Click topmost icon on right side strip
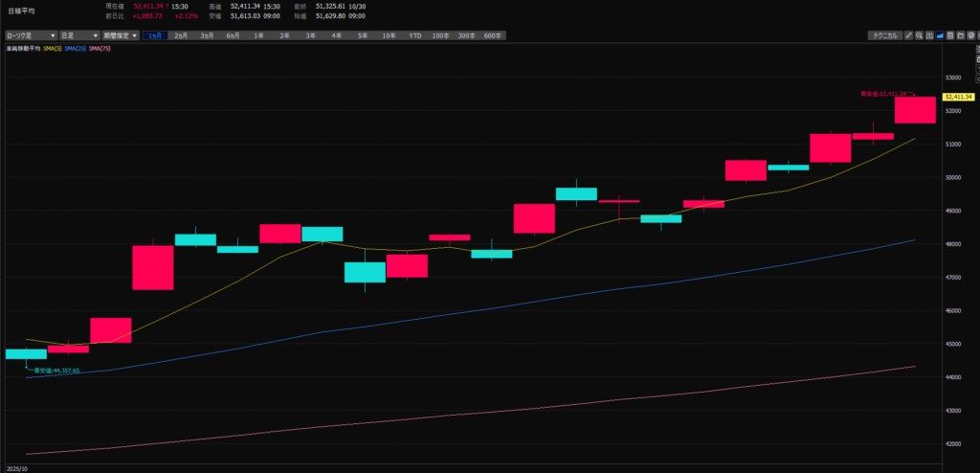Viewport: 980px width, 473px height. pos(978,49)
